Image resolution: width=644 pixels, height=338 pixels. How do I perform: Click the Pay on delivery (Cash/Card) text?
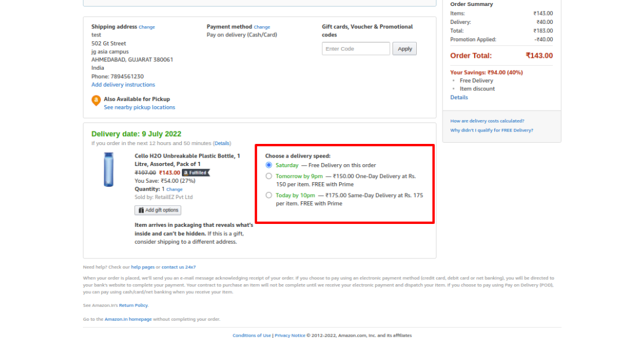(242, 35)
